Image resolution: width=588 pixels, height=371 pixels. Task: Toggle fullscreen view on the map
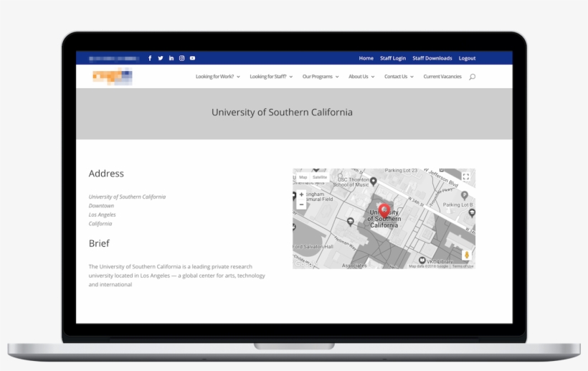[466, 177]
